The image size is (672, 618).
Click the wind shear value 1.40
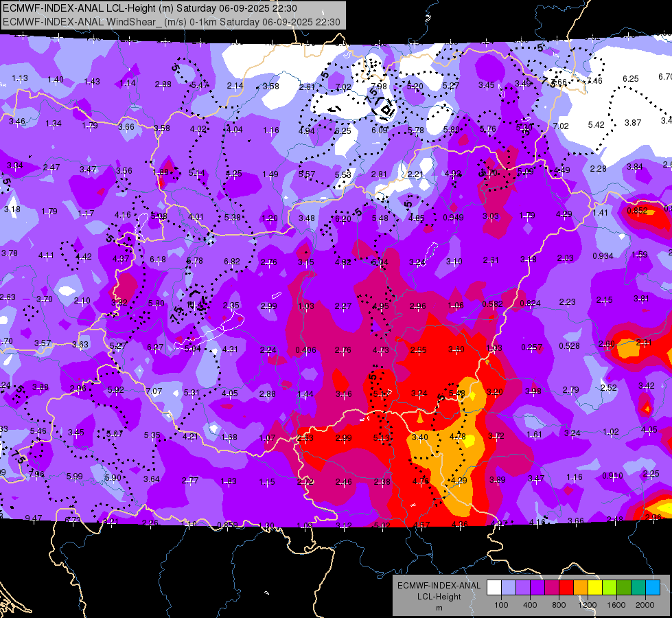(x=56, y=80)
